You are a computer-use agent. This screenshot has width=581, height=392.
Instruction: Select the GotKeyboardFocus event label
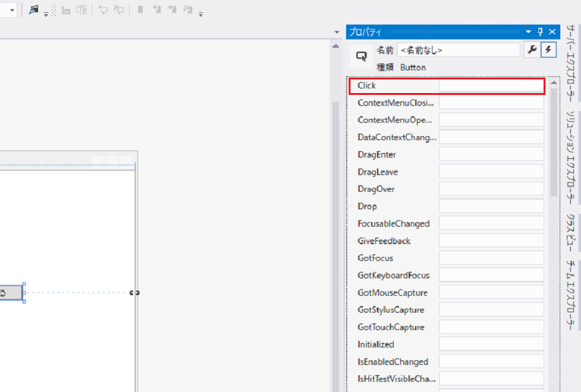394,275
